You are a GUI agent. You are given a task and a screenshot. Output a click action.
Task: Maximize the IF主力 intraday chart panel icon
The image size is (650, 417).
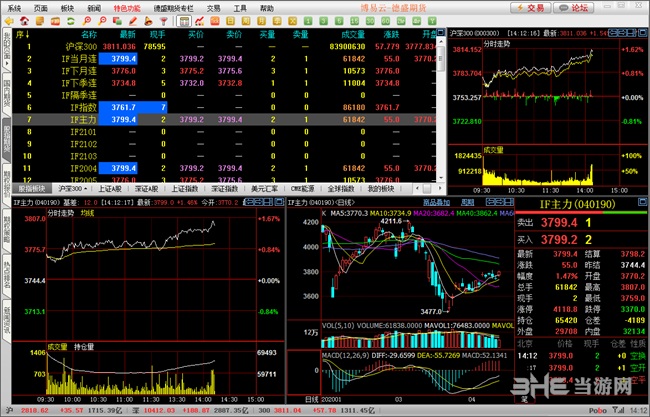pyautogui.click(x=279, y=202)
